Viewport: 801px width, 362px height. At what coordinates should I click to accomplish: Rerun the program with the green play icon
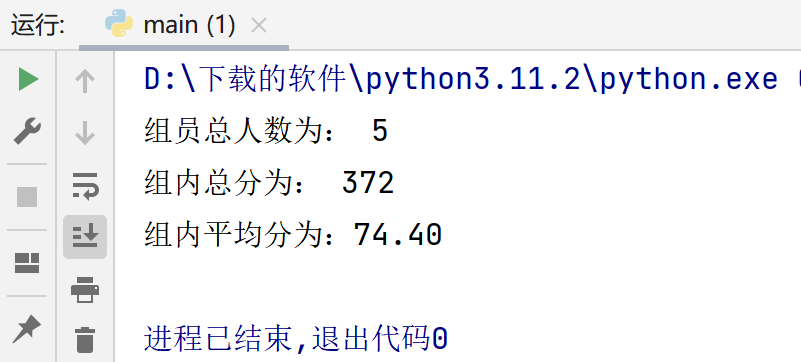pyautogui.click(x=28, y=80)
